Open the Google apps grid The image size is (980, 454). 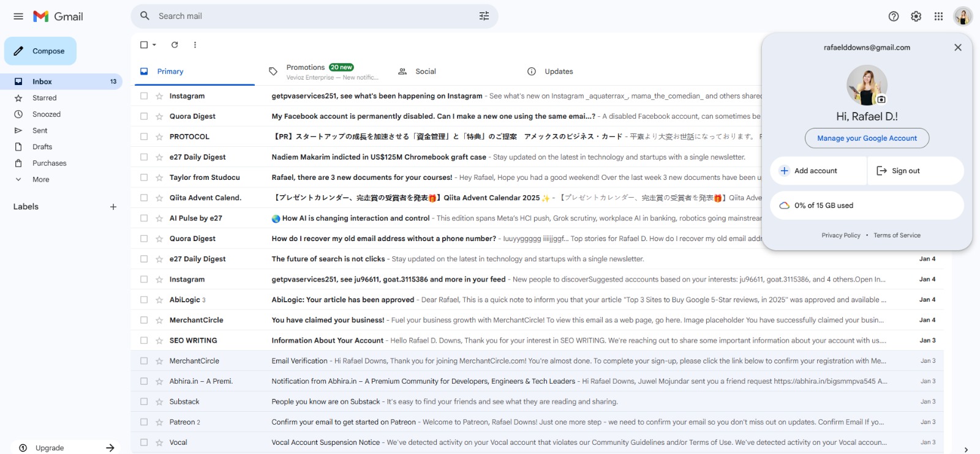coord(938,17)
